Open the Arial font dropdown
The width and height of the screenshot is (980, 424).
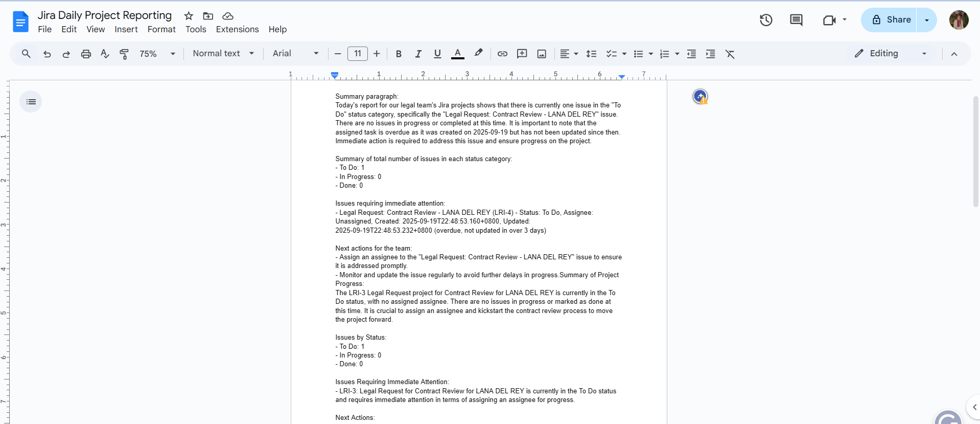295,54
